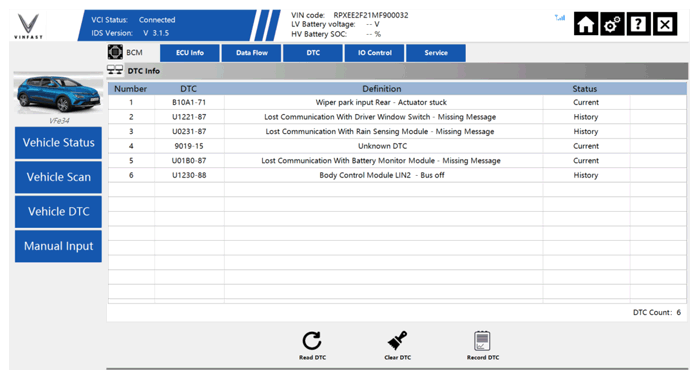Open the DTC tab
The height and width of the screenshot is (379, 699).
coord(313,53)
